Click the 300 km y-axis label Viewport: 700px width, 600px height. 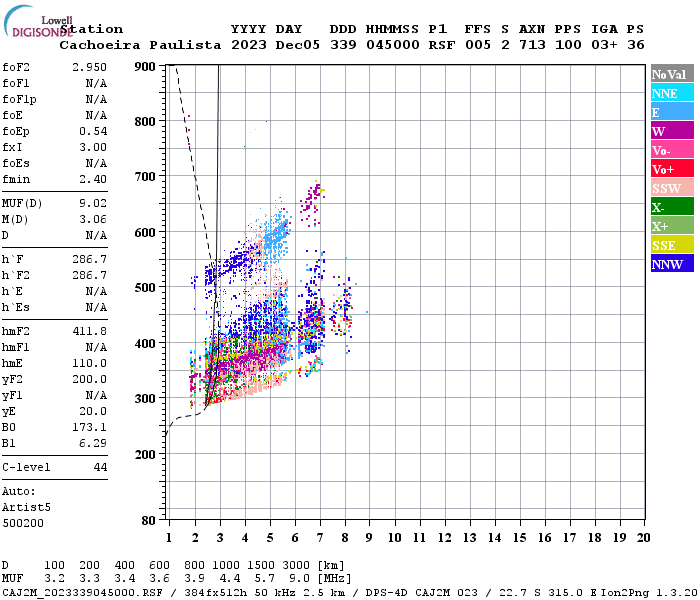[145, 399]
